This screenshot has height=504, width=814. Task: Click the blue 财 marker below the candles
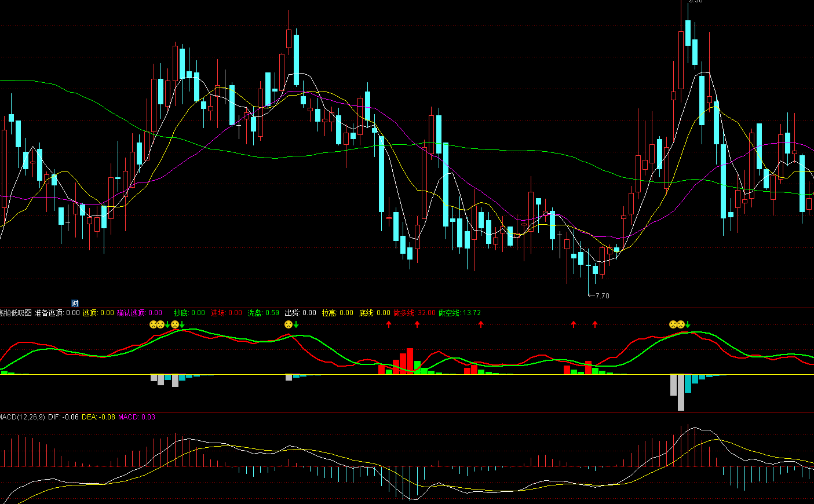(x=75, y=303)
